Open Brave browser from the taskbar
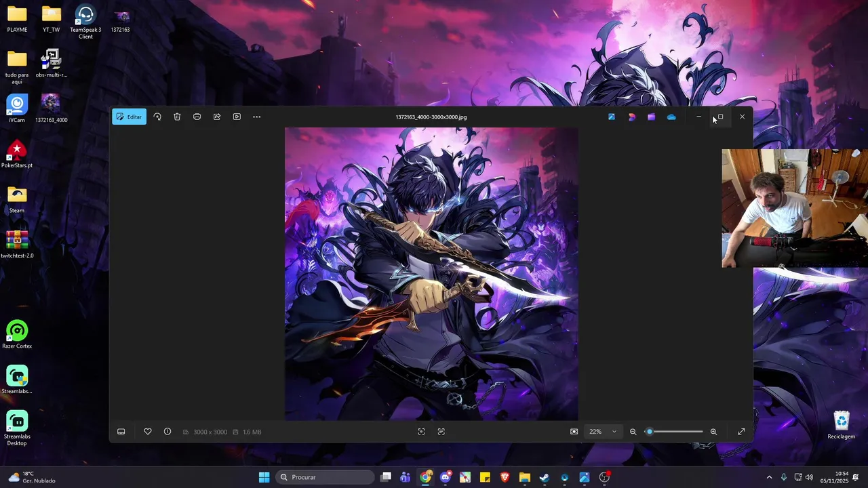 pos(505,477)
